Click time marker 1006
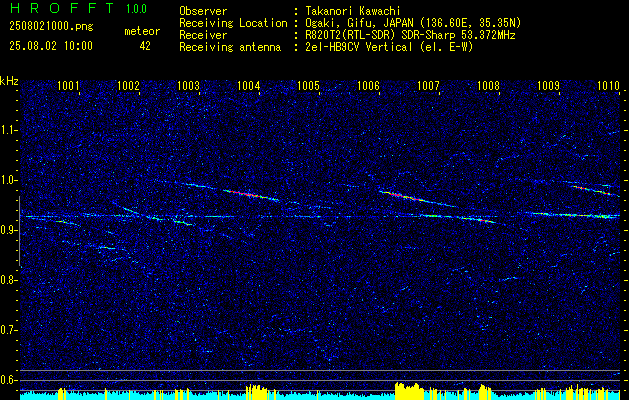Image resolution: width=629 pixels, height=400 pixels. click(x=368, y=85)
